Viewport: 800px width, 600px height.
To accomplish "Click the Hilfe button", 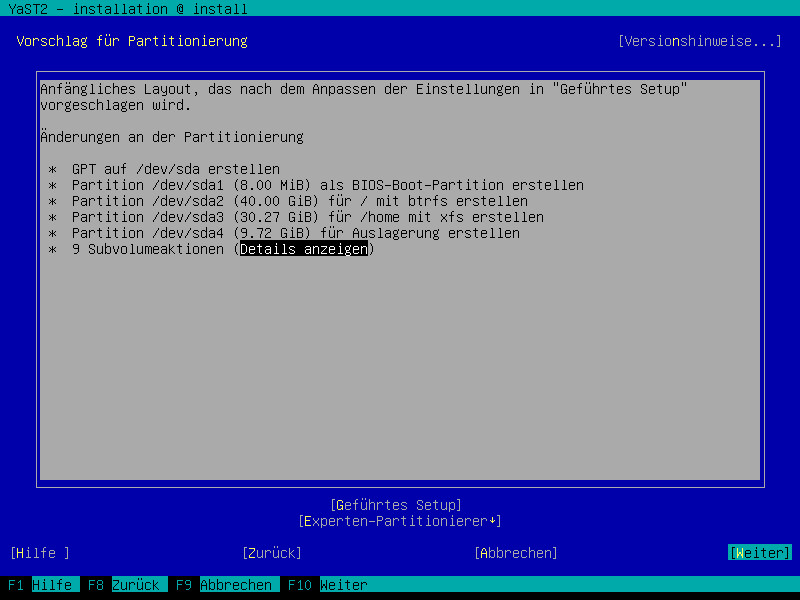I will (x=40, y=553).
